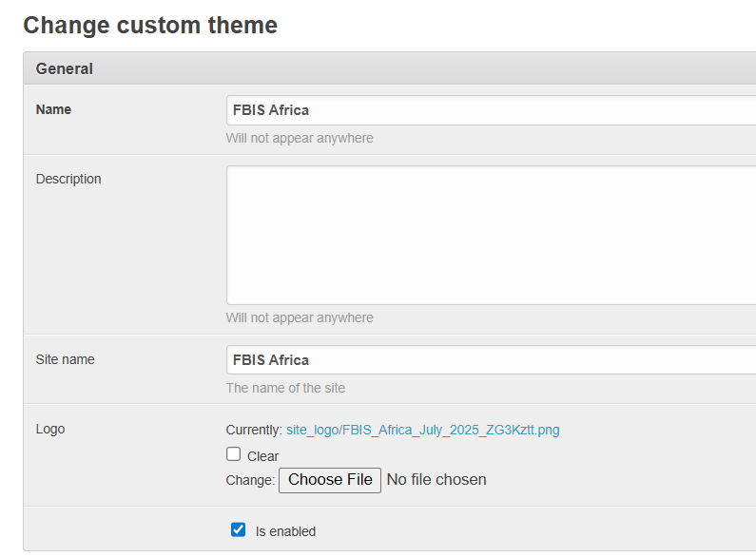This screenshot has width=756, height=557.
Task: Click the General section header
Action: pos(65,68)
